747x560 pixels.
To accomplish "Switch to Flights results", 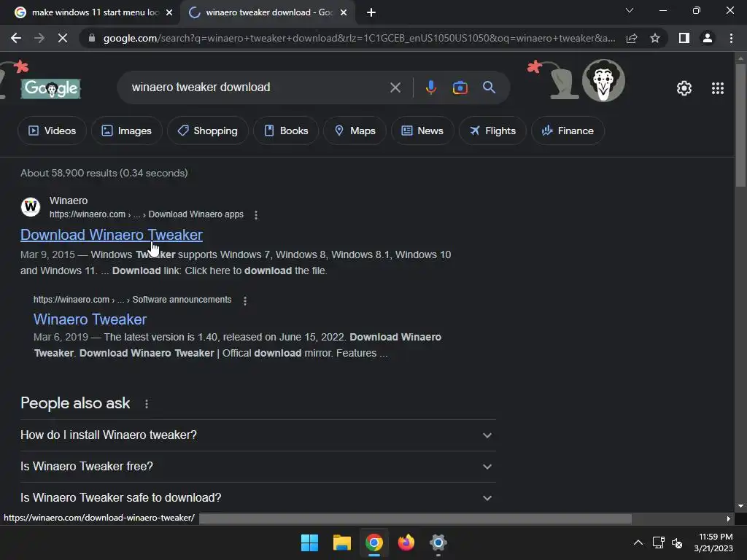I will click(x=492, y=131).
